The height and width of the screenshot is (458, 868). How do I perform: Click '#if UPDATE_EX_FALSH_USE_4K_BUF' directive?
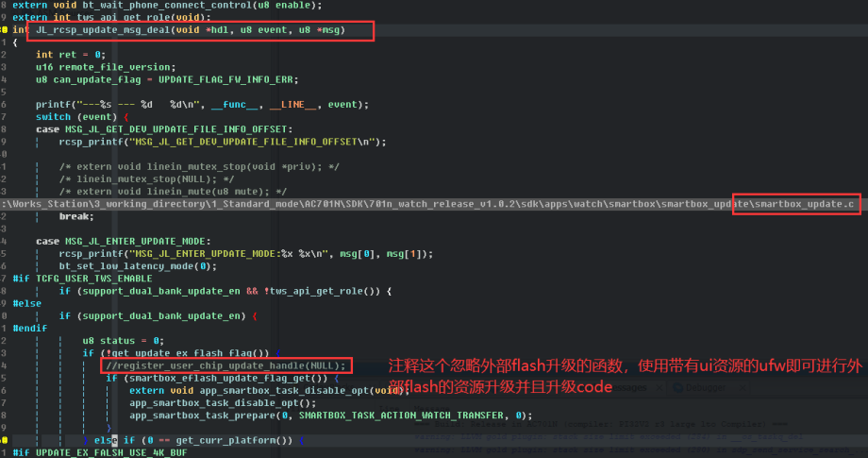(100, 452)
